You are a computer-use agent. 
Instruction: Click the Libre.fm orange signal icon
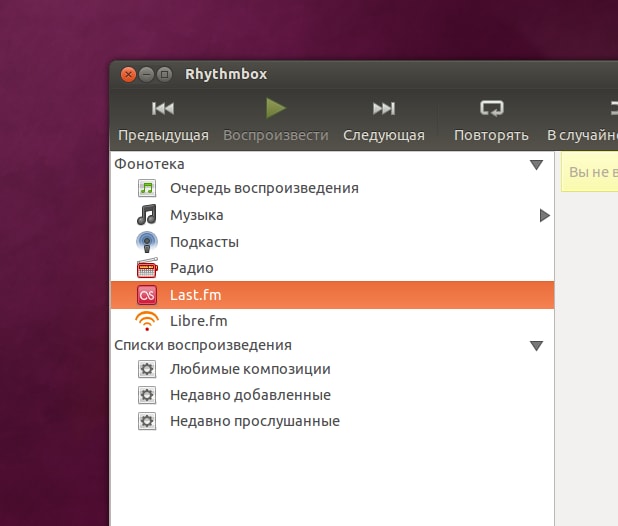(147, 321)
